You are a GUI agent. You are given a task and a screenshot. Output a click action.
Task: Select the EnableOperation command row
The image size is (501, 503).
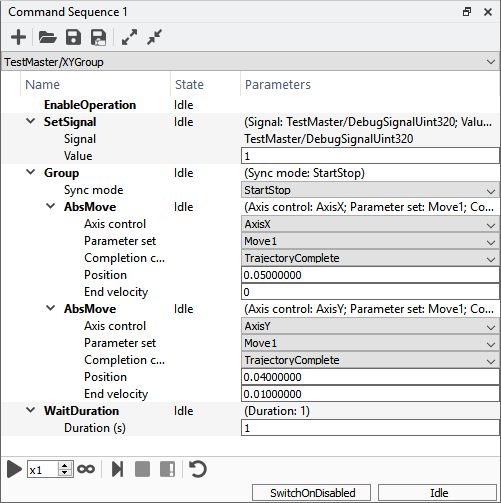click(250, 105)
